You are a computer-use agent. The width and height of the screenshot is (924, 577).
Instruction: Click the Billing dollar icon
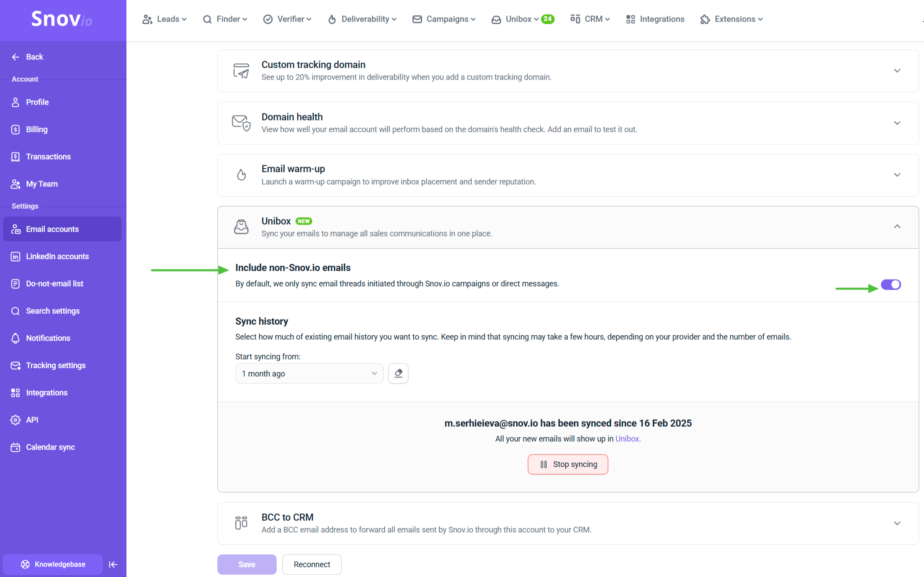[15, 129]
